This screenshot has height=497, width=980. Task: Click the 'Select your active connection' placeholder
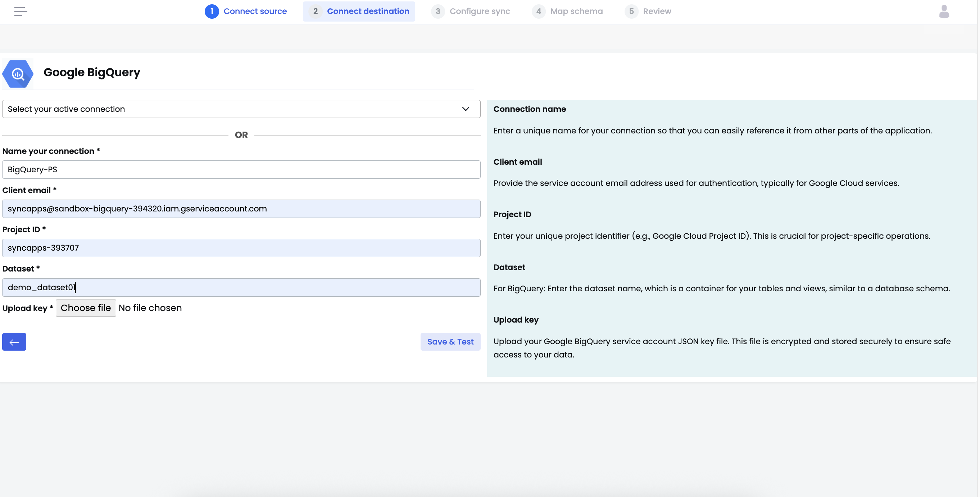66,109
